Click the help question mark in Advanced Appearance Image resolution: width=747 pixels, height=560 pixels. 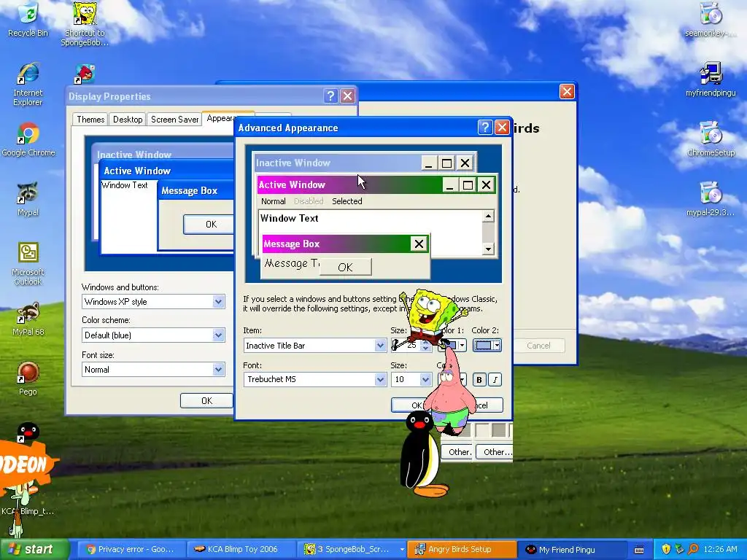tap(484, 127)
